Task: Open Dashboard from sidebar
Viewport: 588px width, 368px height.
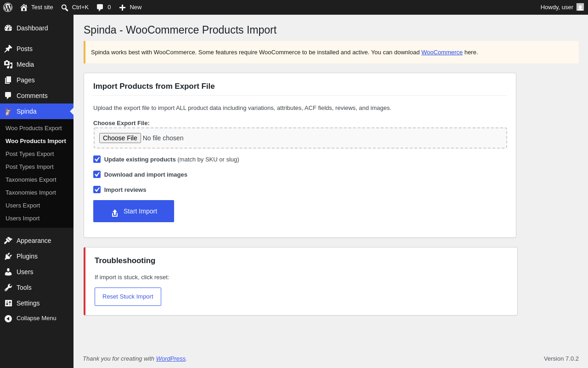Action: (37, 28)
